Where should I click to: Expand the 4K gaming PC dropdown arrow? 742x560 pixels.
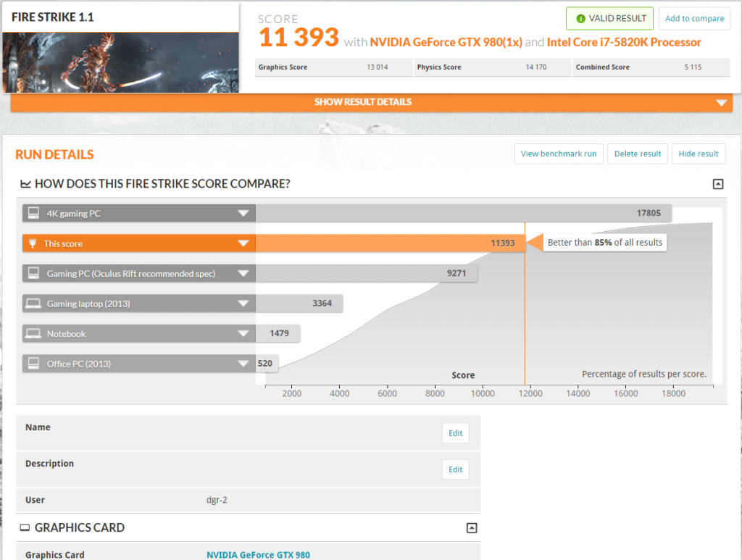pos(243,213)
